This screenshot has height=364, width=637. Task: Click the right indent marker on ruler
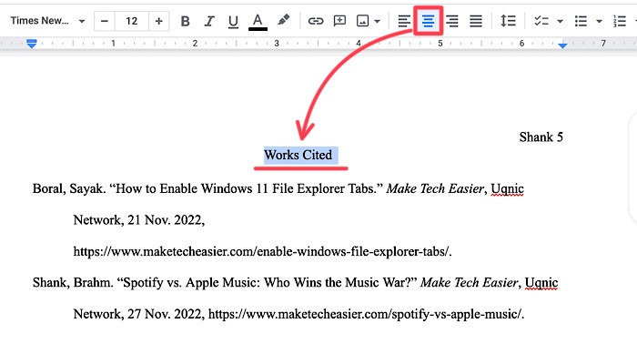(562, 45)
